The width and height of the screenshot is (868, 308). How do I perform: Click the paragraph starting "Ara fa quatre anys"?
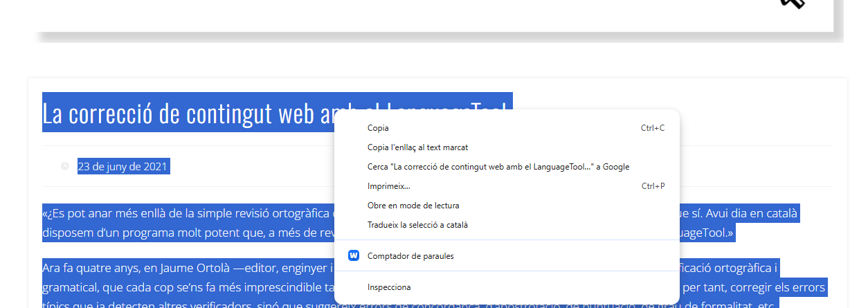187,267
